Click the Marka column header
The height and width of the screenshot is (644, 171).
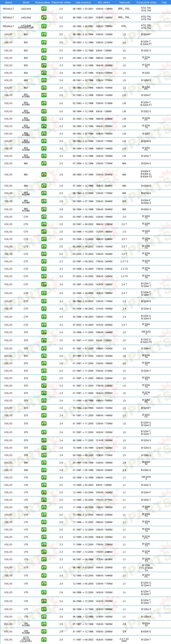click(x=9, y=2)
